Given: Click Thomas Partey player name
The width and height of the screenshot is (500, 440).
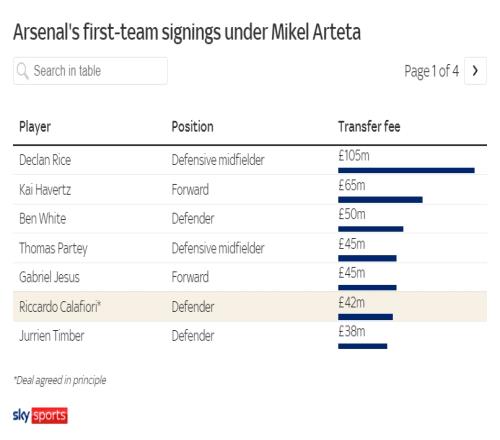Looking at the screenshot, I should 53,248.
